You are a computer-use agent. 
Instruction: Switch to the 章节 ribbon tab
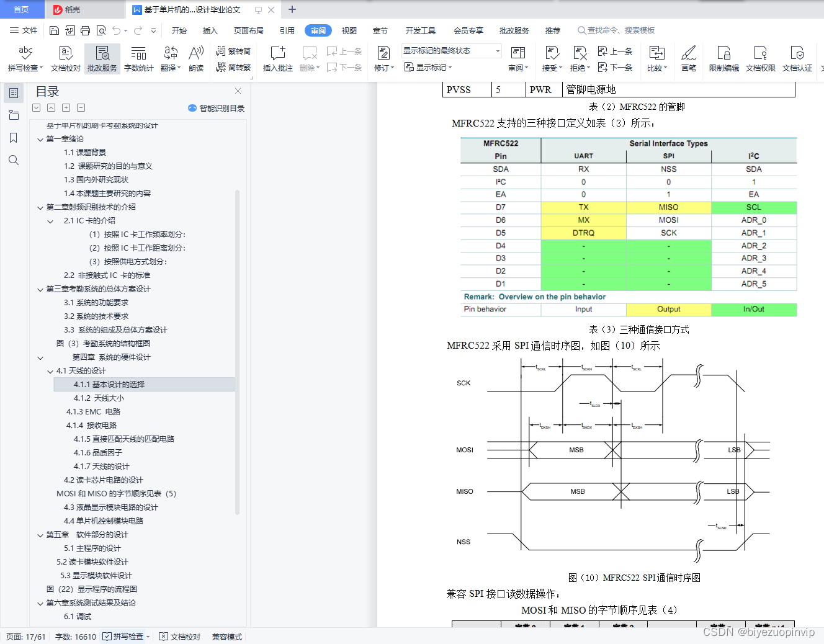tap(380, 30)
